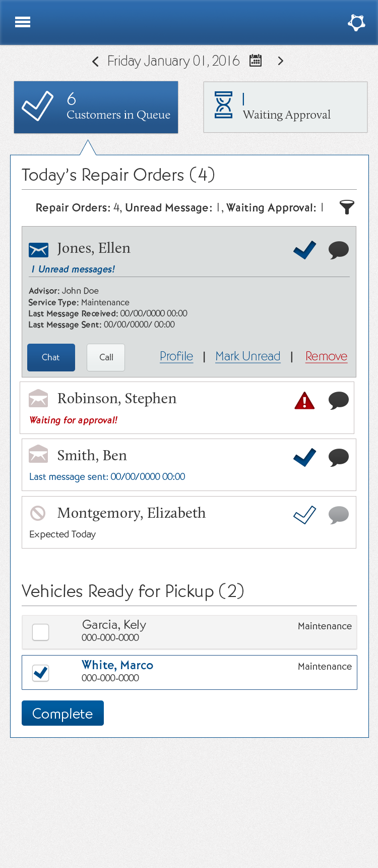Toggle the checkmark for Montgomery, Elizabeth
378x868 pixels.
point(304,515)
